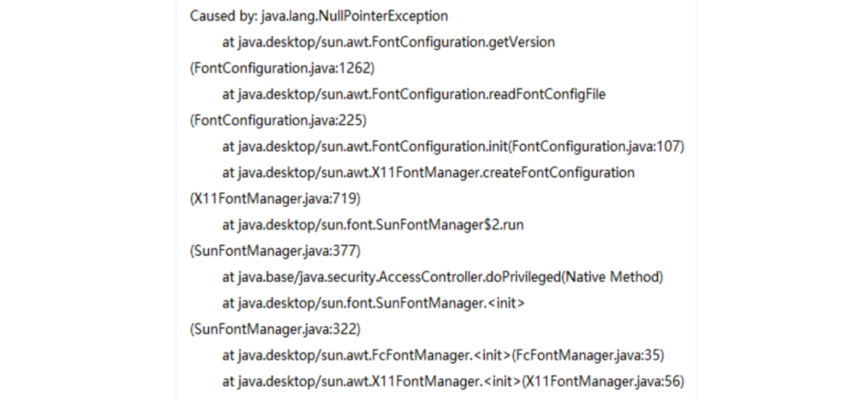Click the SunFontManager.java:377 reference
The width and height of the screenshot is (868, 408).
click(275, 251)
